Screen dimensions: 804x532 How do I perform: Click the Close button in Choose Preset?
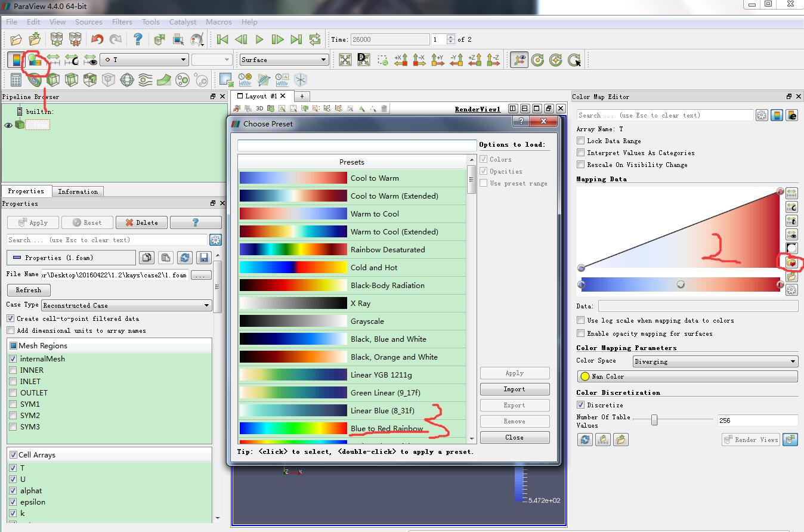[515, 437]
